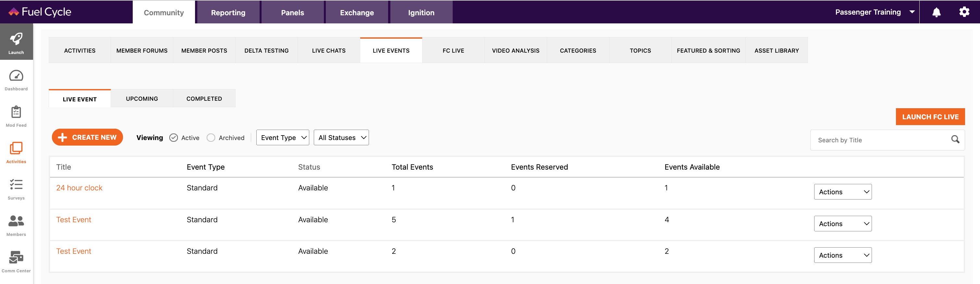
Task: Switch to the Exchange top tab
Action: point(357,13)
